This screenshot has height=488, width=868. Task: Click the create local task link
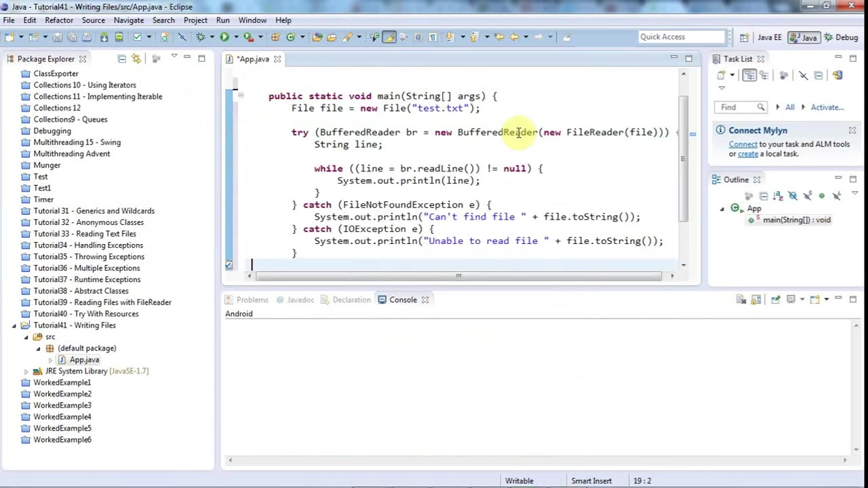point(748,154)
